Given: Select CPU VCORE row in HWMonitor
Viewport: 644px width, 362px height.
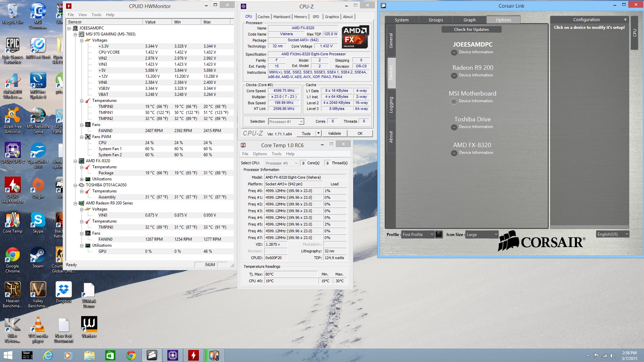Looking at the screenshot, I should pyautogui.click(x=150, y=52).
